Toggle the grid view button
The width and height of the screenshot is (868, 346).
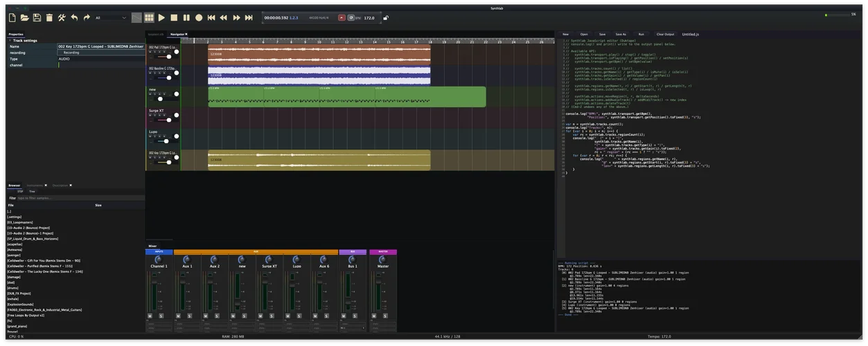(x=149, y=17)
